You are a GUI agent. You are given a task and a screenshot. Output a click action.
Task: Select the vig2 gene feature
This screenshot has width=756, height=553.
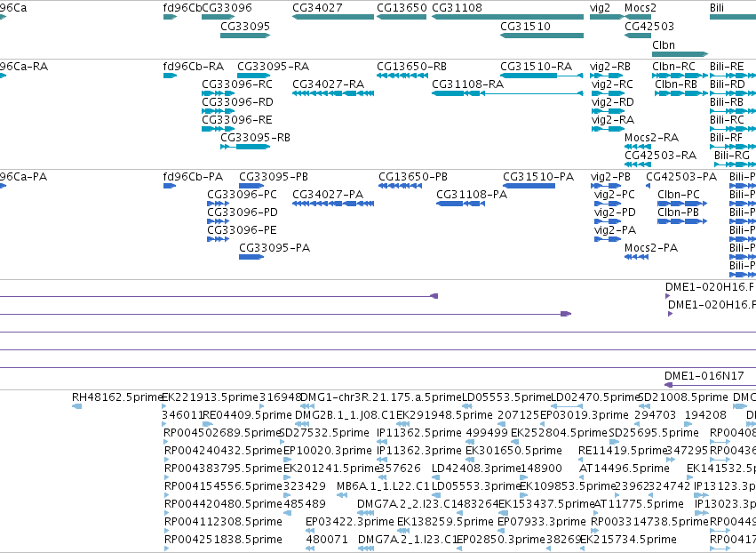[607, 17]
